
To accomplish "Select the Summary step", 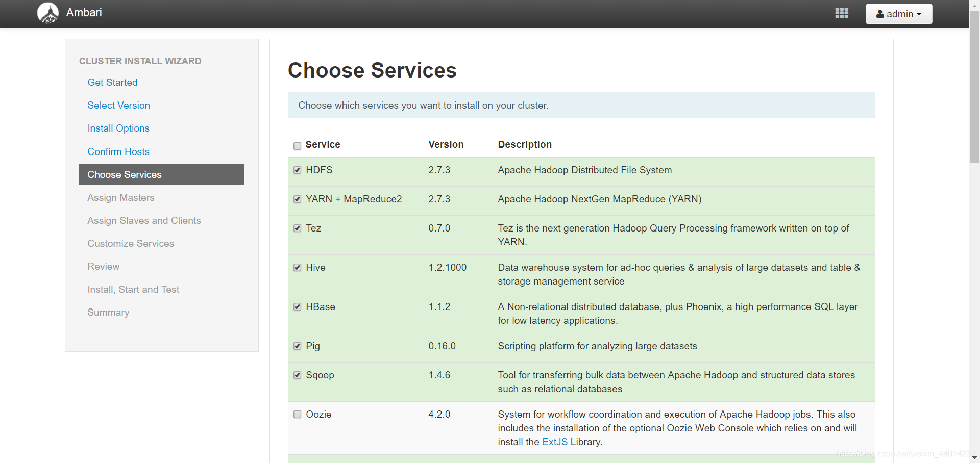I will point(108,312).
